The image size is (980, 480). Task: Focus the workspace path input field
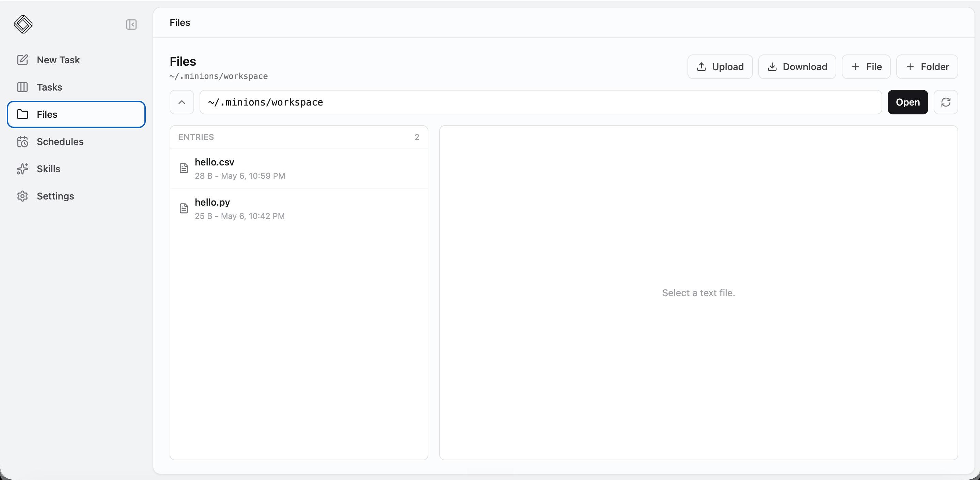pos(541,102)
